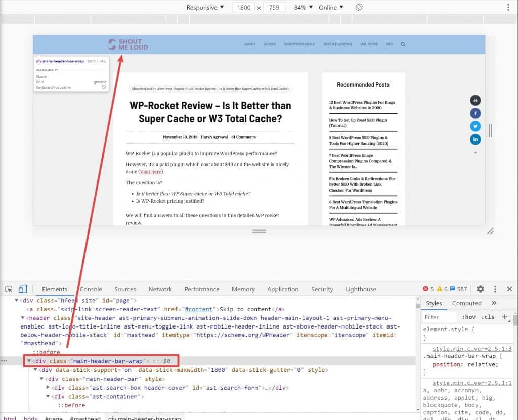Screen dimensions: 518x420
Task: Share the post on Twitter
Action: [475, 126]
